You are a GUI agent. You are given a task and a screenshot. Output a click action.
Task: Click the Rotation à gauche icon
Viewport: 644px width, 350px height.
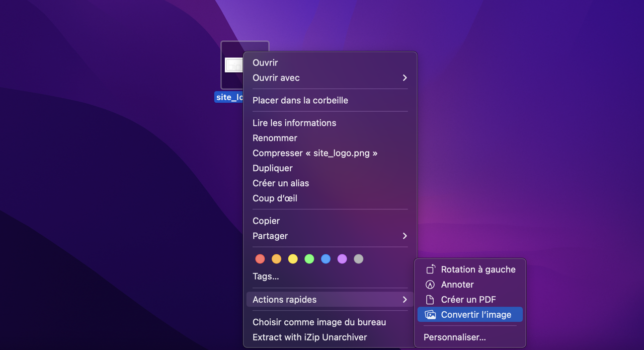tap(430, 269)
